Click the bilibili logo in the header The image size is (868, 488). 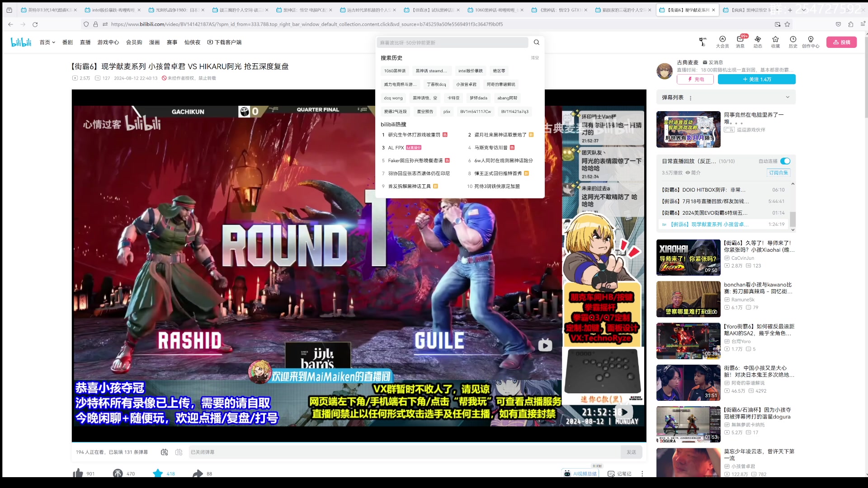pos(21,42)
